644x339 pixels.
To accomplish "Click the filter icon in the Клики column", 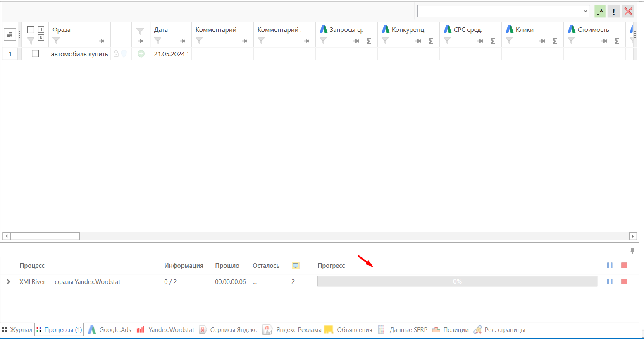I will pos(509,41).
